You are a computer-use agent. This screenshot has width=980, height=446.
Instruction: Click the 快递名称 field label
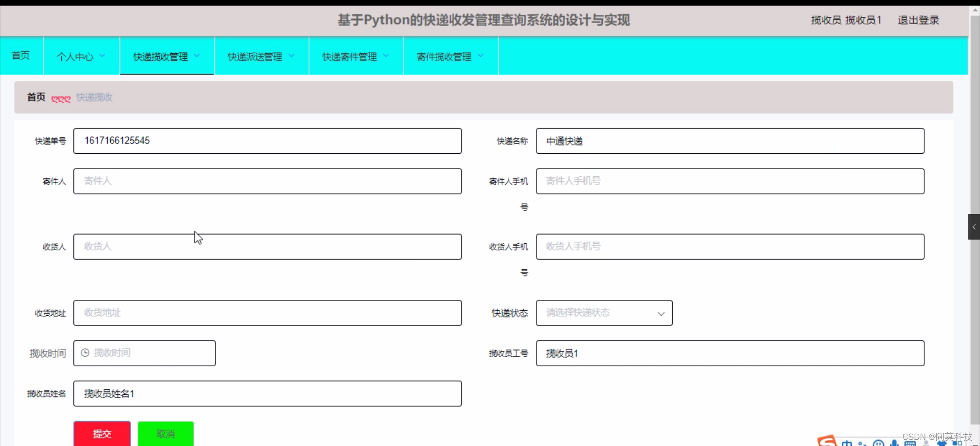coord(512,141)
